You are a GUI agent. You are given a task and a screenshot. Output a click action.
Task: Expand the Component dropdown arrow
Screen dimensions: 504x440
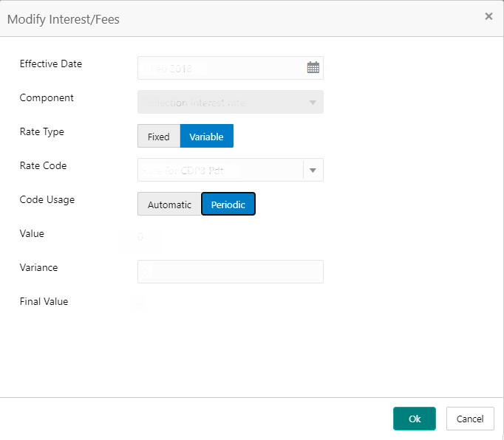tap(313, 102)
